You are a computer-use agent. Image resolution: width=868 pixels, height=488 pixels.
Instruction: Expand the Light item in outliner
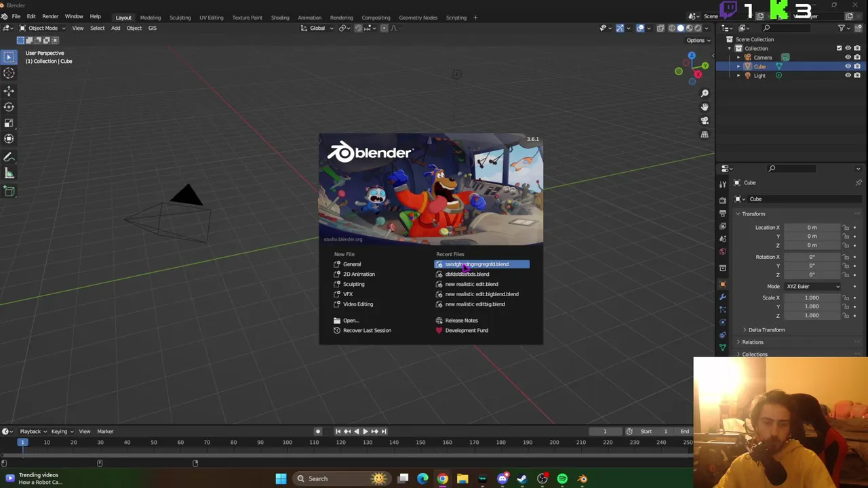(738, 75)
